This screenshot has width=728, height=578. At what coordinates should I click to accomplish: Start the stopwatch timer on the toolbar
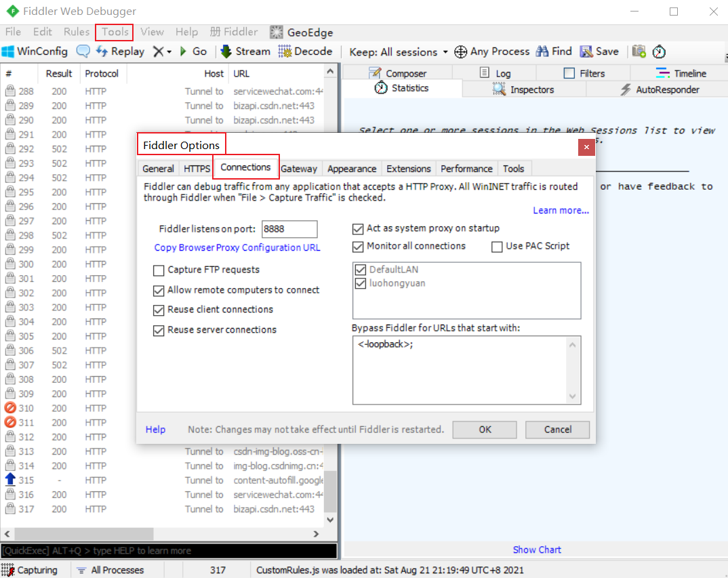click(x=658, y=51)
